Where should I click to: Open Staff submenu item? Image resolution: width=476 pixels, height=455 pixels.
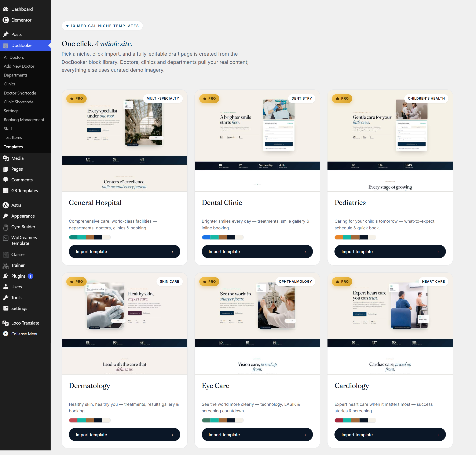tap(8, 129)
